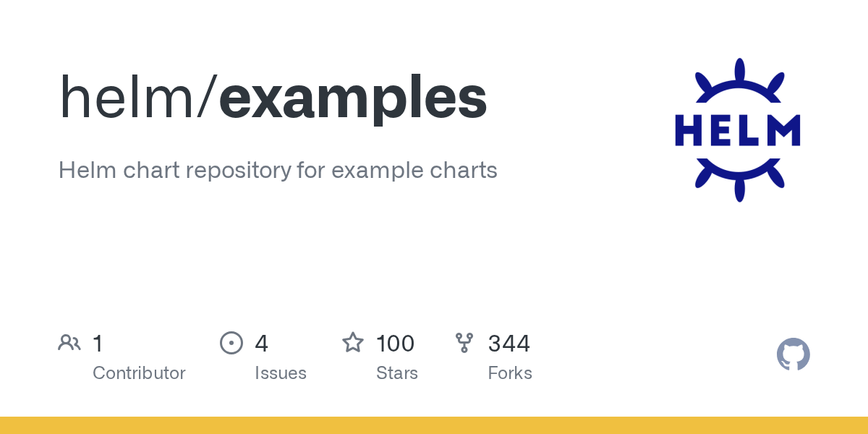Click the "Issues" label

pos(281,373)
